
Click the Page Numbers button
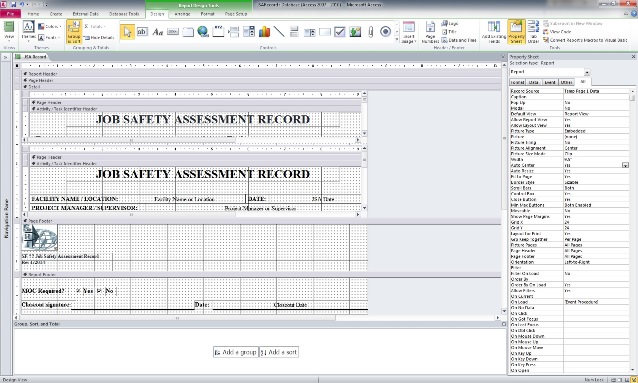coord(430,32)
